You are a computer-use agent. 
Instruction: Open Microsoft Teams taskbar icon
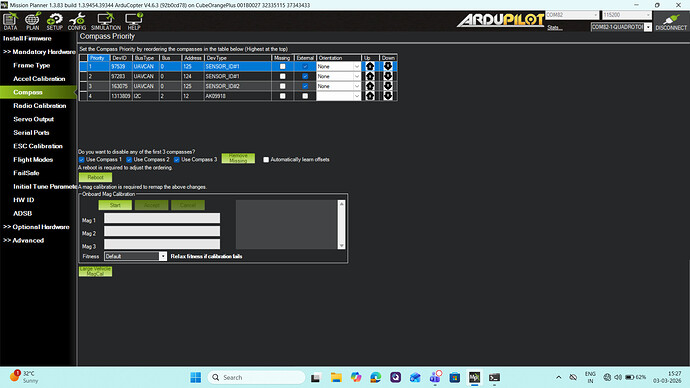(x=435, y=377)
